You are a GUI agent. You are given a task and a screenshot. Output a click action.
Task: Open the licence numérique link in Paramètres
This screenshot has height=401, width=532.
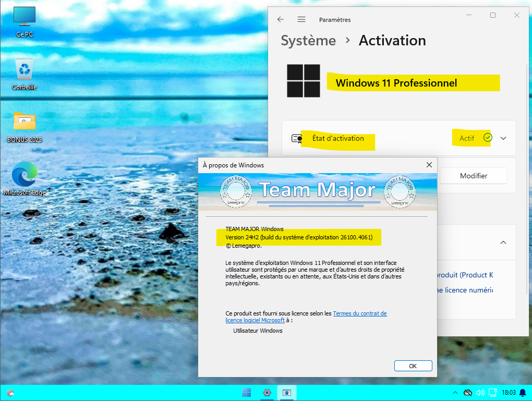(465, 290)
